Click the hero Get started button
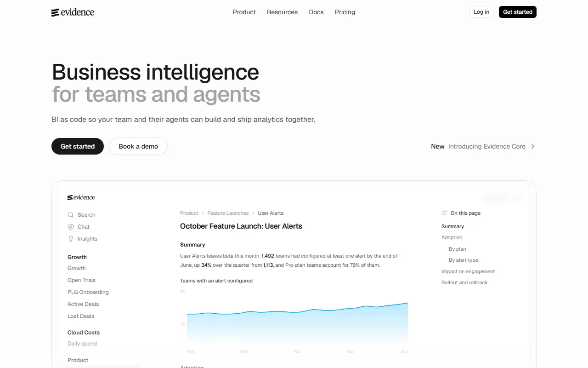Screen dimensions: 588x368 click(x=78, y=146)
